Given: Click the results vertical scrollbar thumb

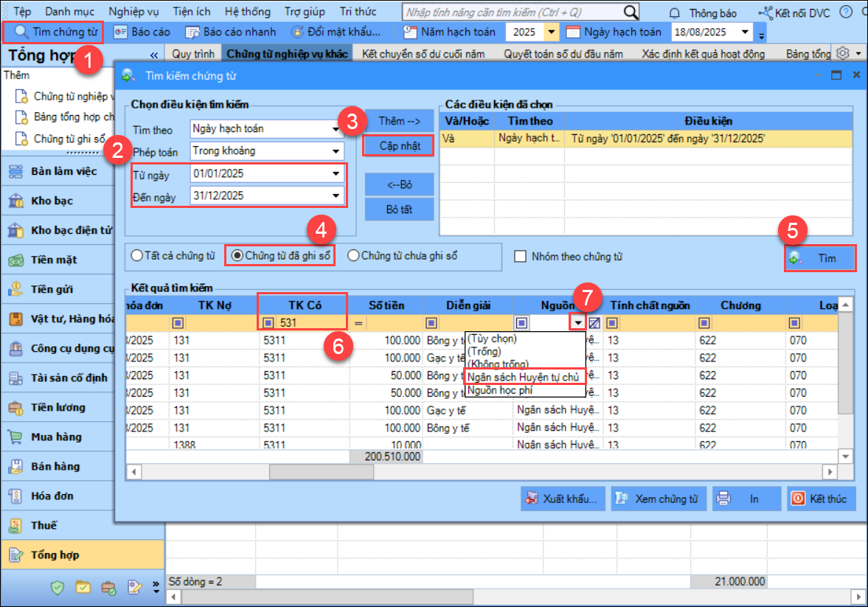Looking at the screenshot, I should [845, 364].
